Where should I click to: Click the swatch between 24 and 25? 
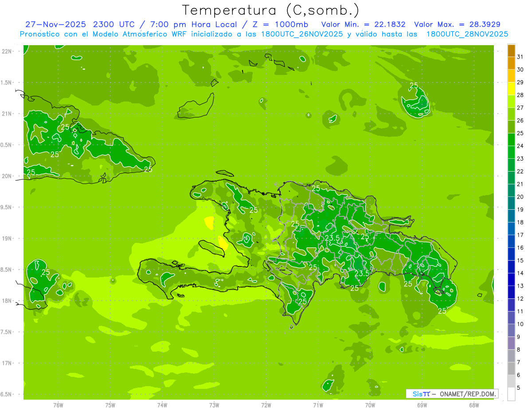[511, 140]
